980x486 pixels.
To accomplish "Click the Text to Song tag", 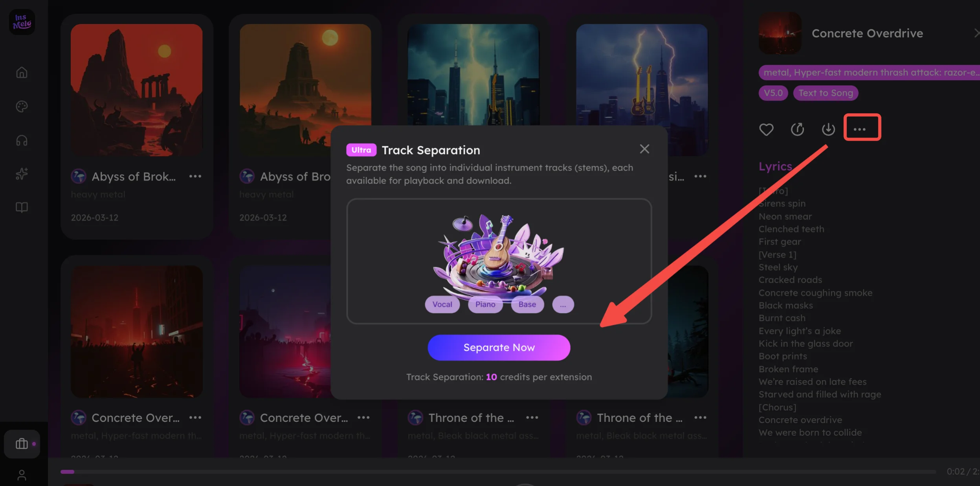I will coord(825,93).
